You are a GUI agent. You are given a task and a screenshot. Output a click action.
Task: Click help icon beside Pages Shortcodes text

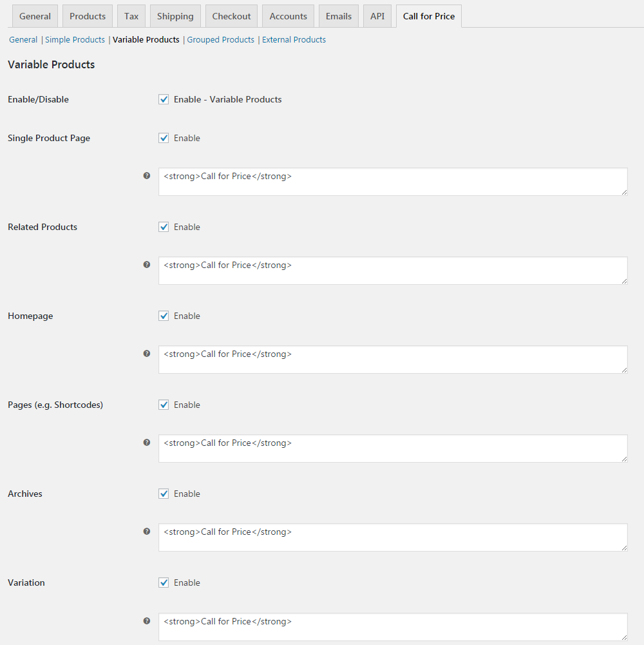coord(146,442)
